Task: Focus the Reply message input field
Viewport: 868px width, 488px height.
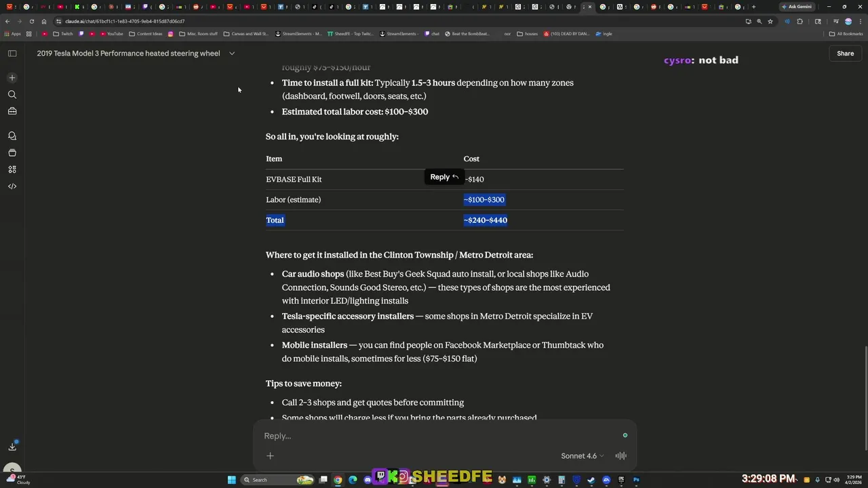Action: [x=441, y=436]
